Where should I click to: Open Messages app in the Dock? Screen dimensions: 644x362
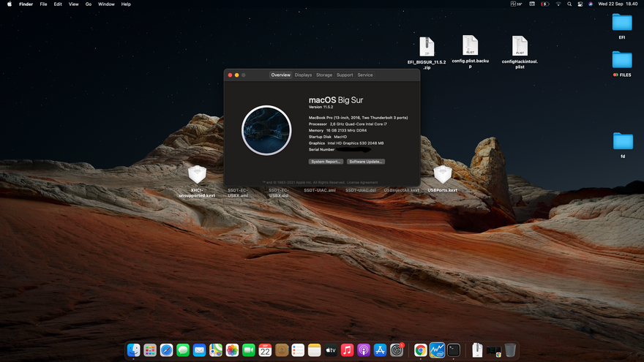point(183,350)
